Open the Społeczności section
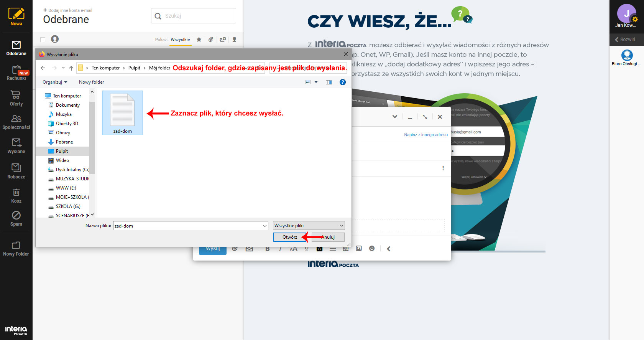Screen dimensions: 644x340 pos(16,122)
